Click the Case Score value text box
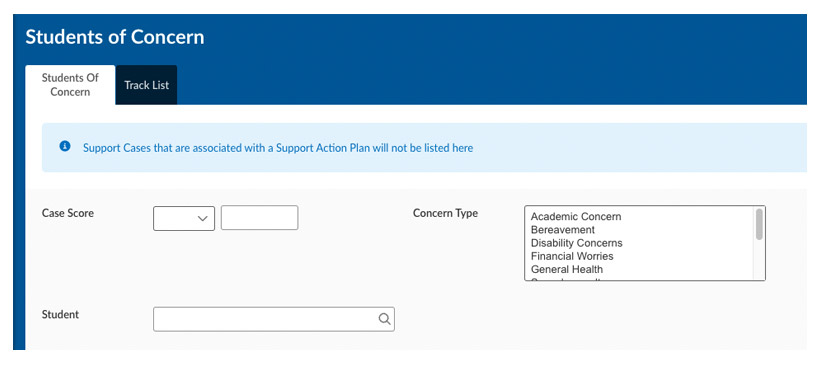Screen dimensions: 820x365 [259, 218]
